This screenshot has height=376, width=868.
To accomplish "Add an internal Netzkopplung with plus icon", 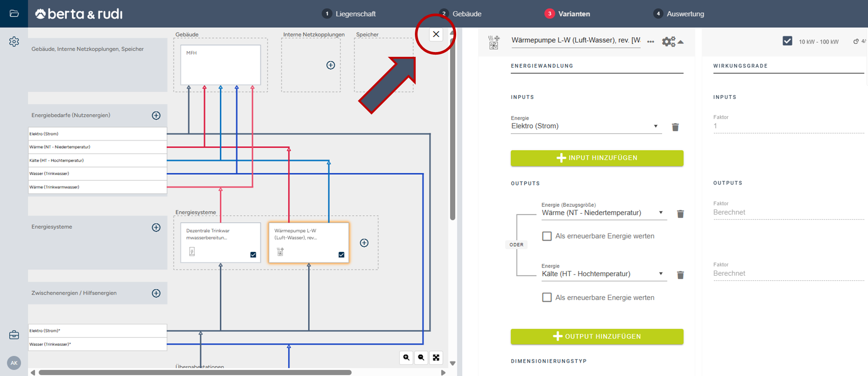I will [331, 65].
